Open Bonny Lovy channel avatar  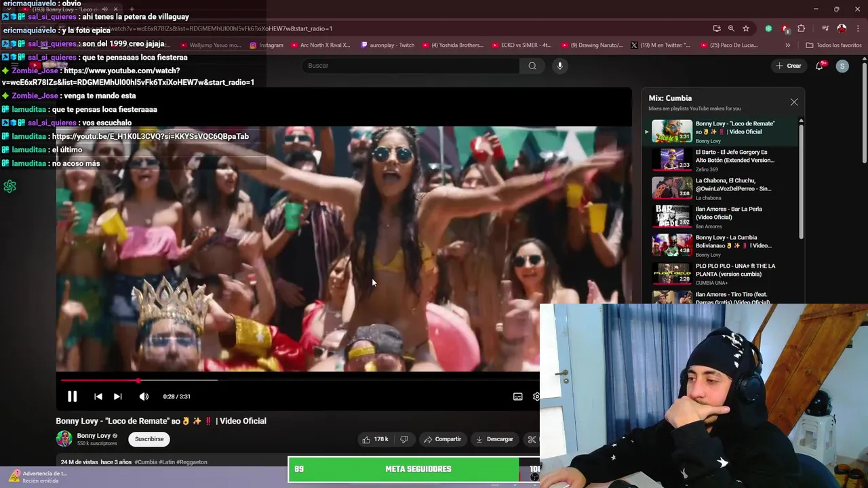click(x=64, y=439)
